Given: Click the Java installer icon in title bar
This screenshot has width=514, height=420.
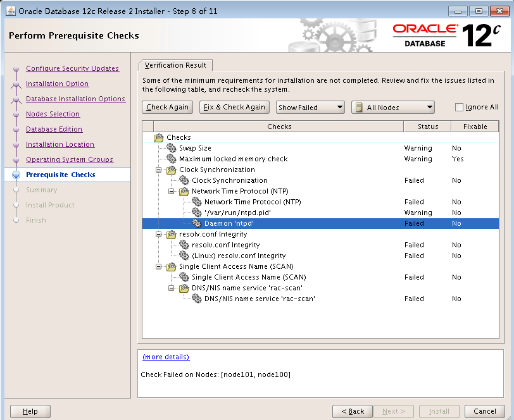Looking at the screenshot, I should 11,11.
